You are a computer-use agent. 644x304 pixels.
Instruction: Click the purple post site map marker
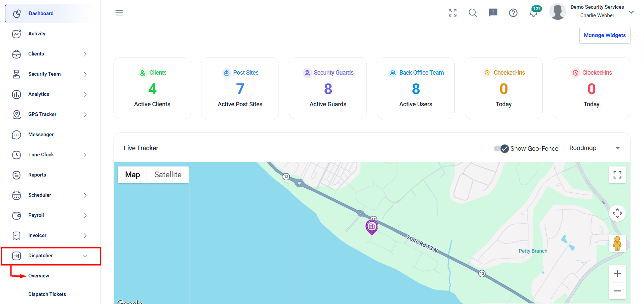click(x=372, y=227)
